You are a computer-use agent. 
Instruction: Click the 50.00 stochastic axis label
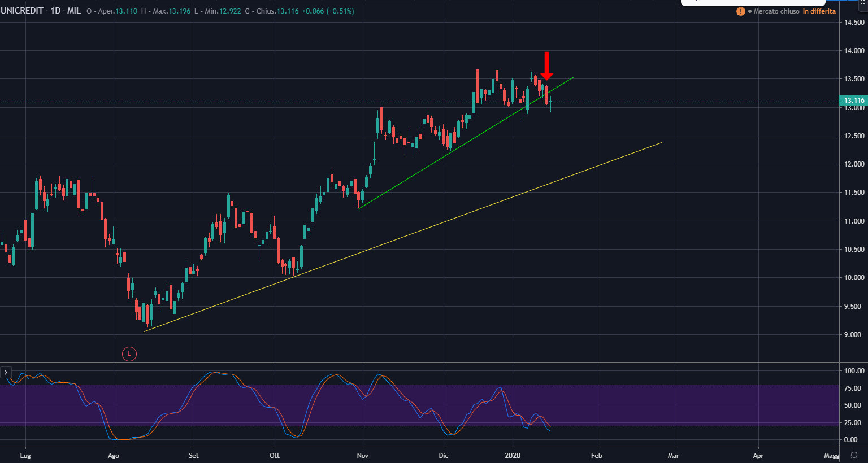(x=854, y=405)
